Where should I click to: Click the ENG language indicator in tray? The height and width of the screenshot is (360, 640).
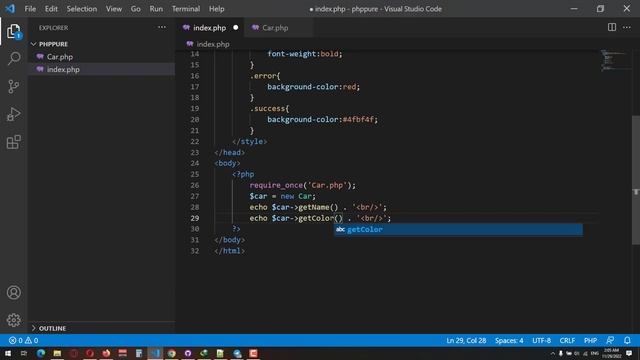pyautogui.click(x=595, y=353)
